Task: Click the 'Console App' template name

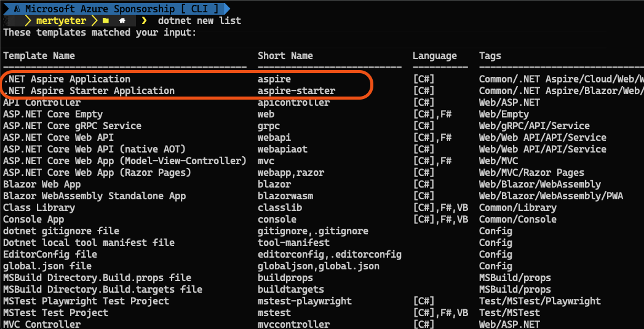Action: (34, 220)
